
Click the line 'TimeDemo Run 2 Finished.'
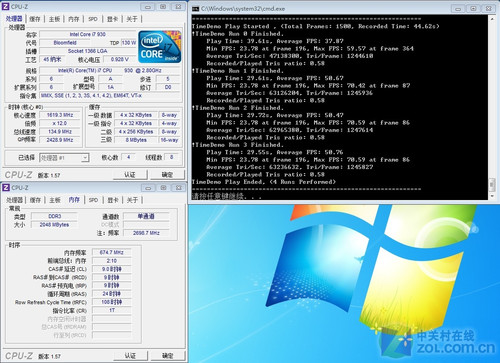[x=238, y=108]
